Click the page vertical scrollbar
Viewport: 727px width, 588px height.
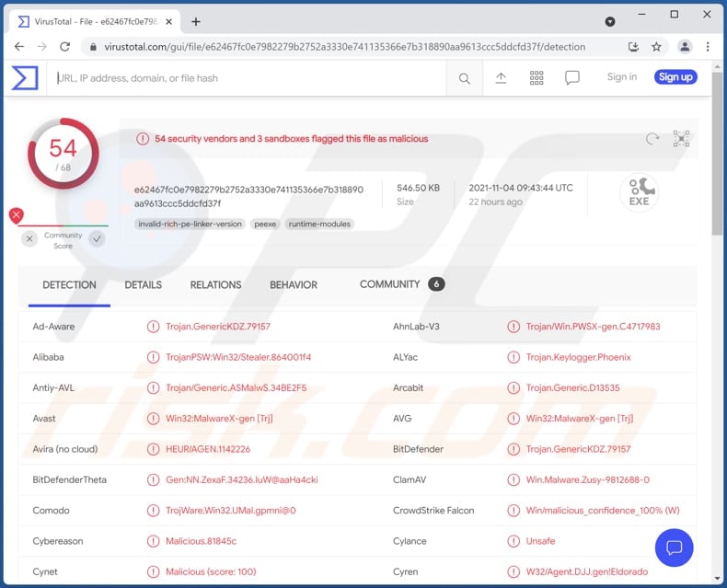pyautogui.click(x=717, y=153)
